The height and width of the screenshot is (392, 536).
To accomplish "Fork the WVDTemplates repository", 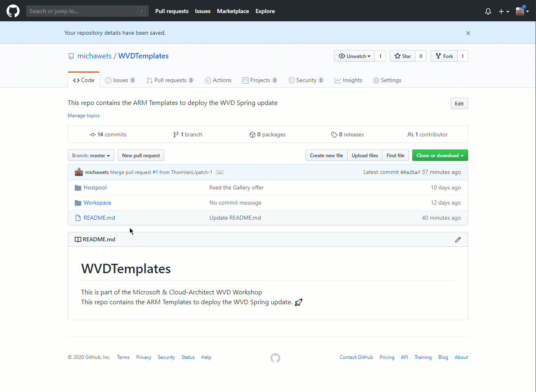I will pos(444,56).
